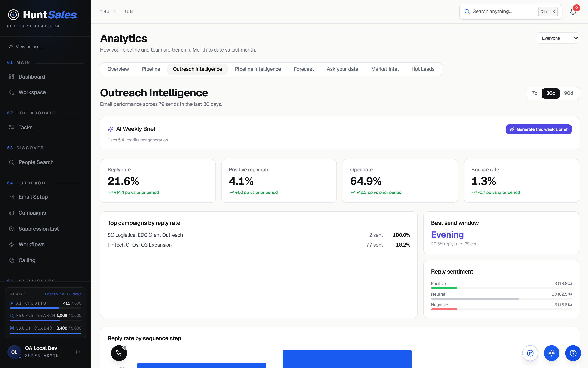The width and height of the screenshot is (588, 368).
Task: Open Workspace phone icon in sidebar
Action: coord(11,92)
